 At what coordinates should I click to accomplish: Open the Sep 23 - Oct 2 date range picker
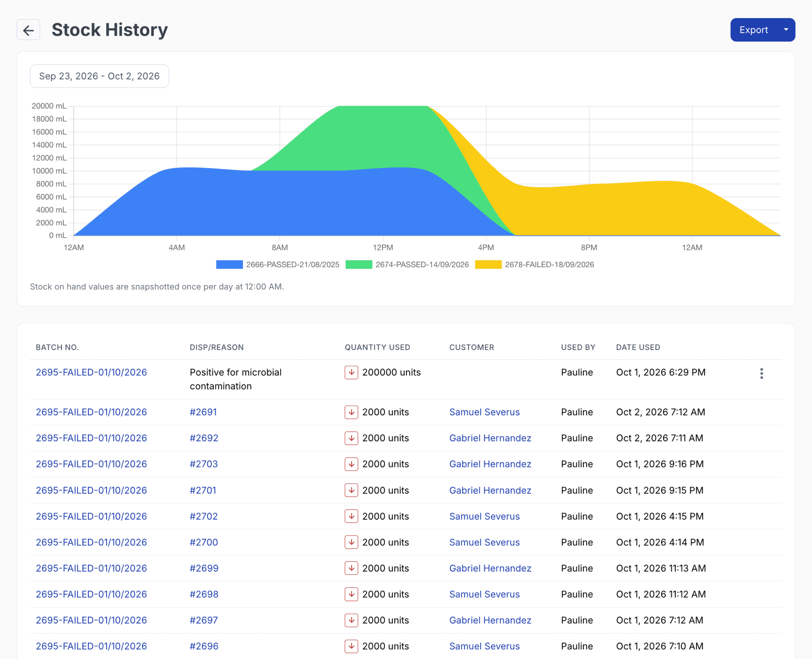coord(100,76)
